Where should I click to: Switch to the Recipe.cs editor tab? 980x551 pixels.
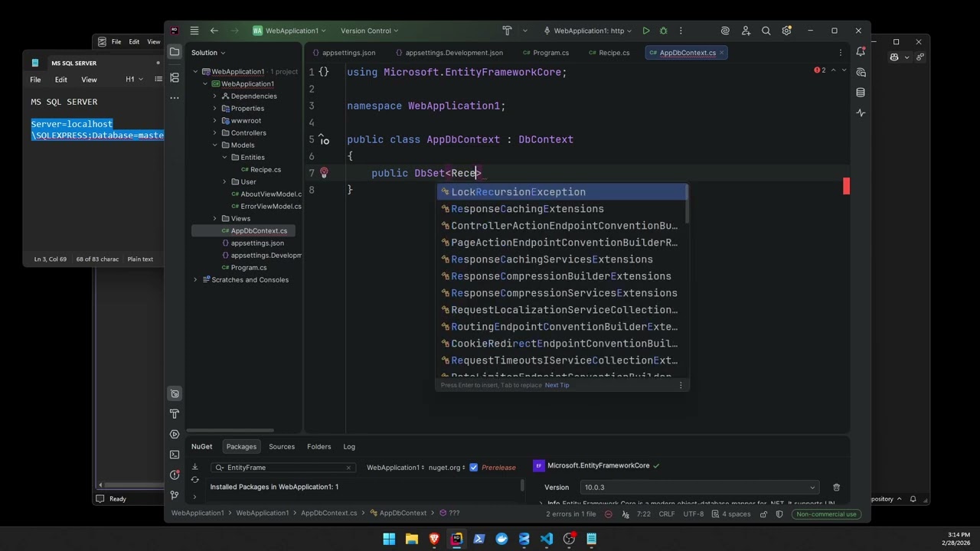click(x=609, y=53)
